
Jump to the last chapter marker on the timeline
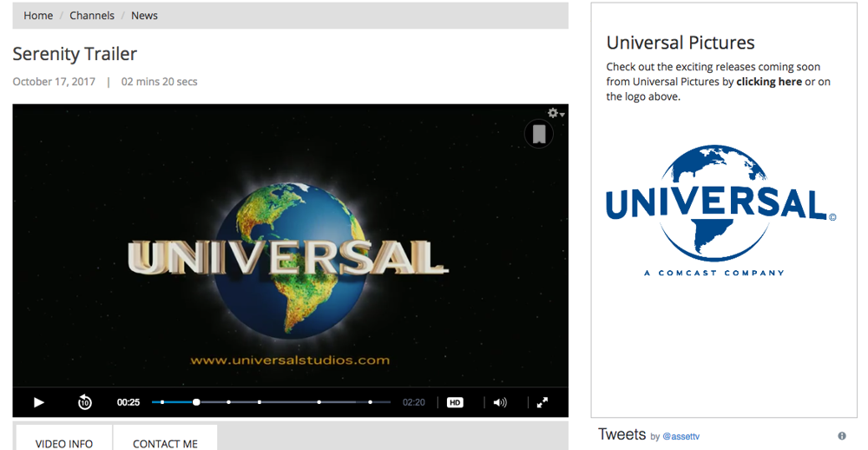(371, 402)
